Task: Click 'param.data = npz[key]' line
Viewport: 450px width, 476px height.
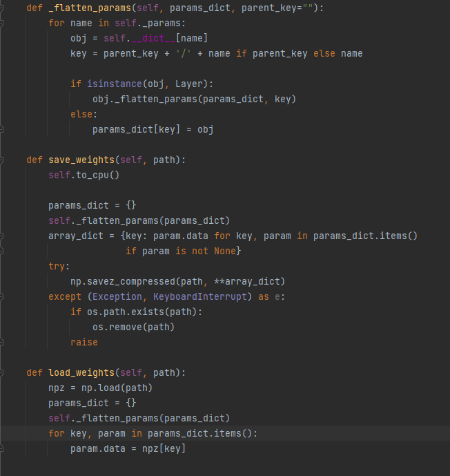Action: coord(128,448)
